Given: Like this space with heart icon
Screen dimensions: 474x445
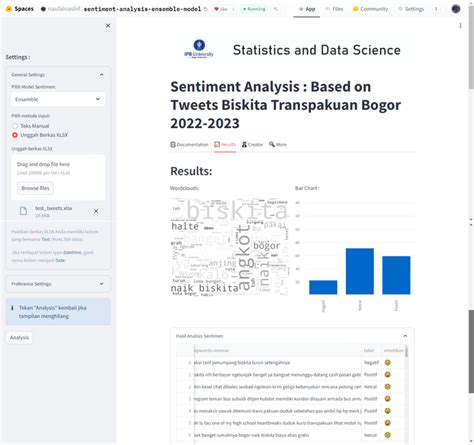Looking at the screenshot, I should (x=221, y=9).
